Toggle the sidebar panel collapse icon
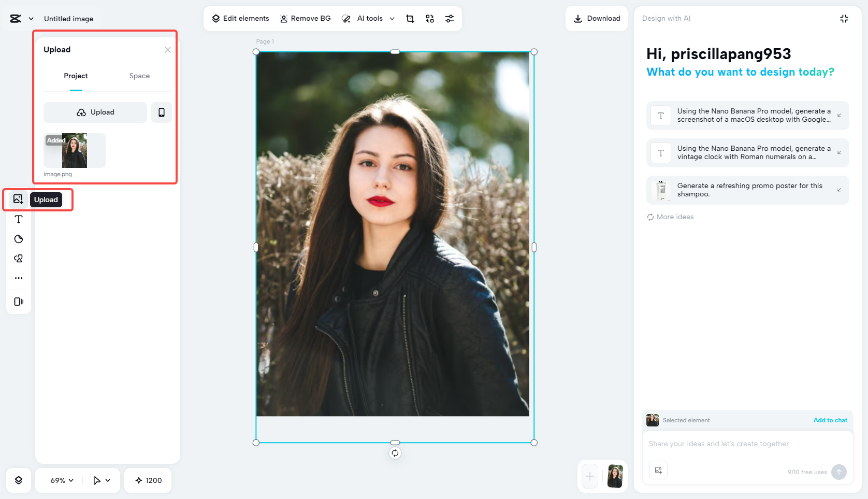 (19, 302)
